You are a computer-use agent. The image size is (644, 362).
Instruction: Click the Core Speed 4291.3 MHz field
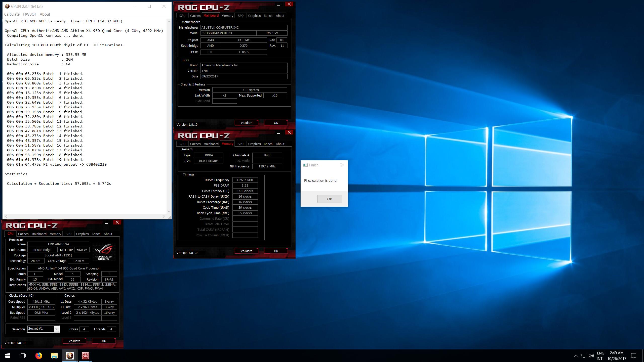point(41,301)
